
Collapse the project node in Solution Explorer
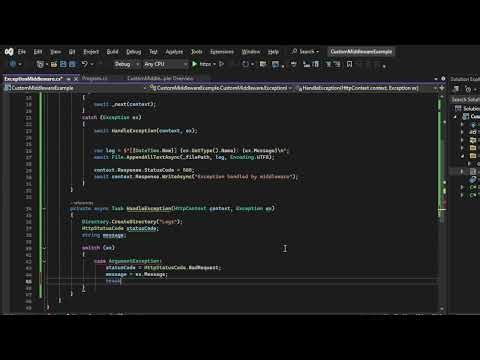(x=455, y=117)
